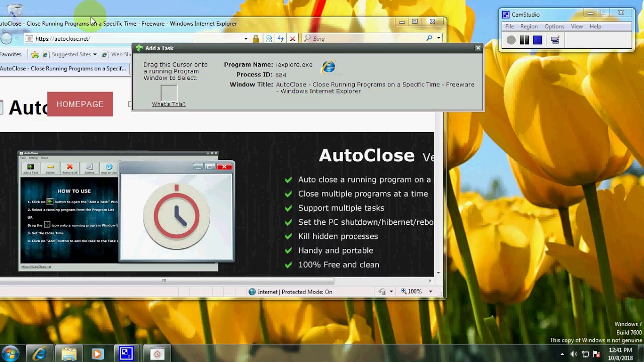Click "Kill hidden processes" feature text
644x362 pixels.
click(x=338, y=236)
